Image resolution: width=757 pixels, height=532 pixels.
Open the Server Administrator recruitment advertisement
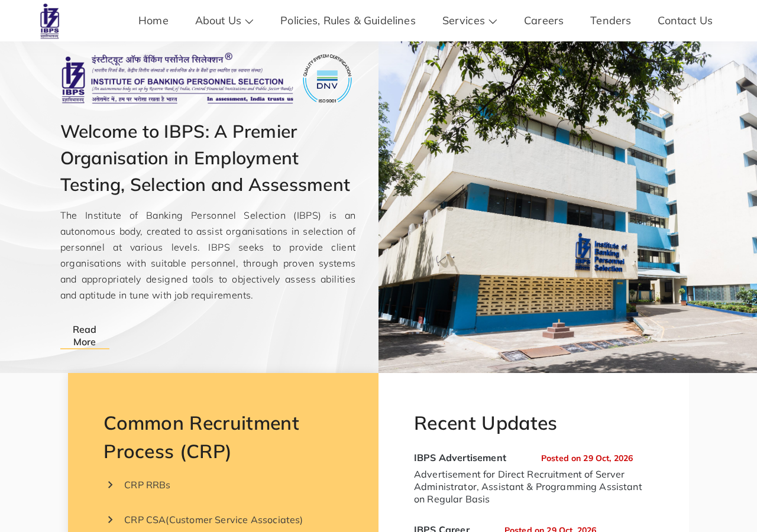coord(528,486)
